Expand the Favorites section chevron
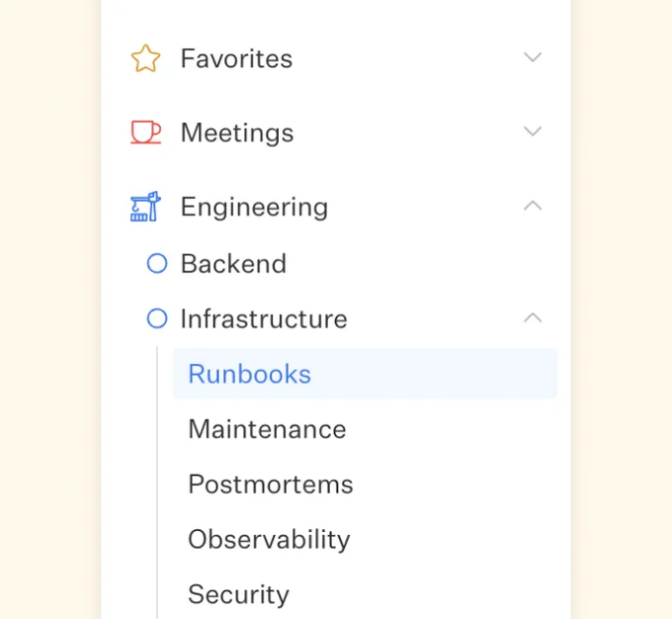This screenshot has height=619, width=672. [533, 56]
